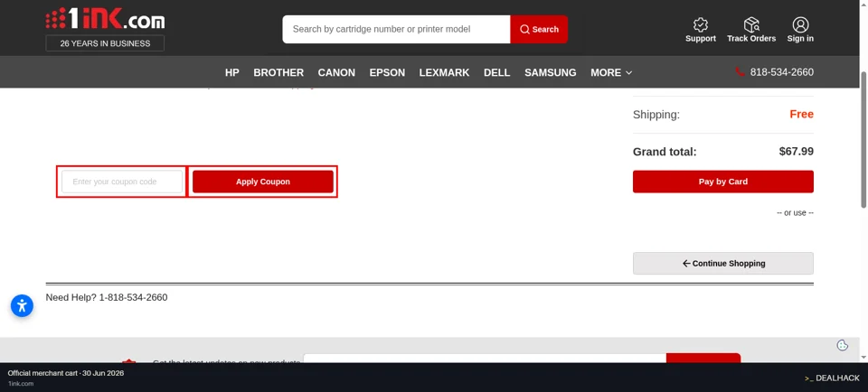This screenshot has height=392, width=868.
Task: Open the LEXMARK menu item
Action: click(x=444, y=72)
